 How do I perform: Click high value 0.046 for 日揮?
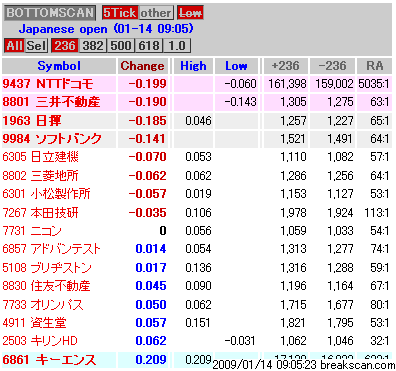[198, 120]
